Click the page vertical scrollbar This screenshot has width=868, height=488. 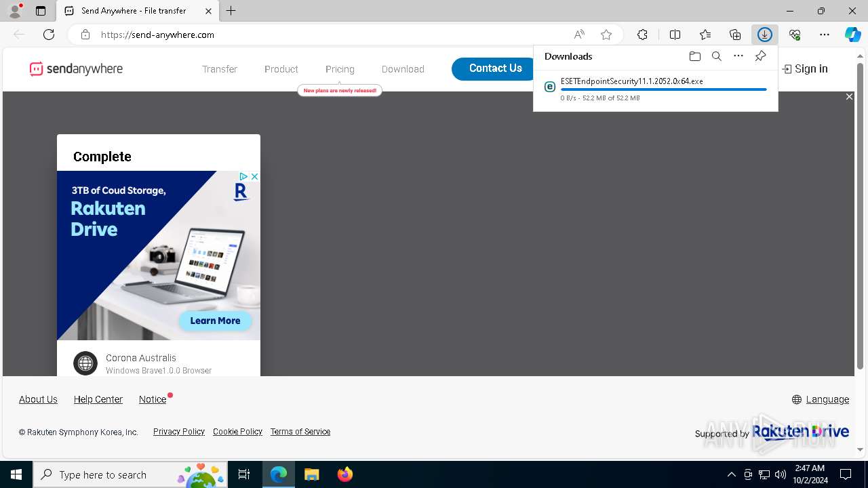[x=861, y=217]
